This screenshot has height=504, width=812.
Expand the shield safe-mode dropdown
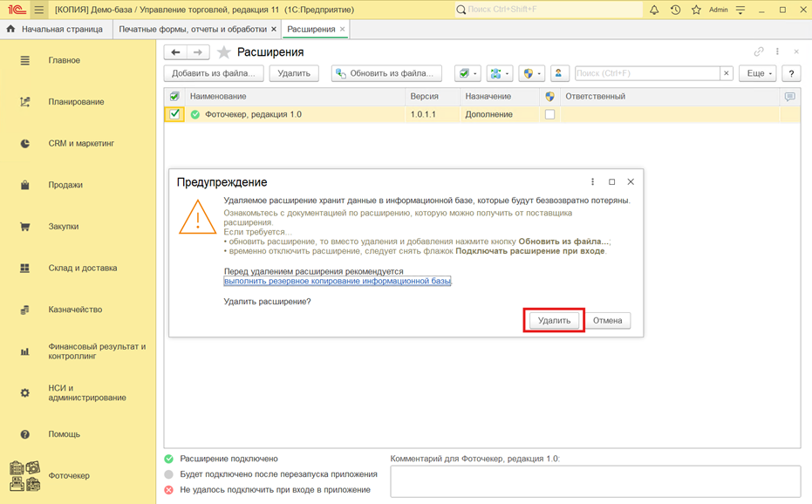[531, 74]
